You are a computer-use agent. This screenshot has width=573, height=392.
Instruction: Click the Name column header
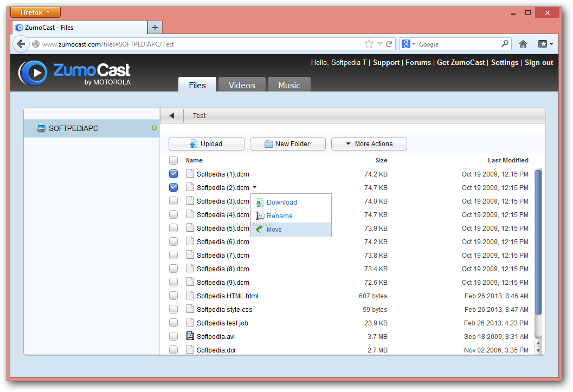point(194,160)
